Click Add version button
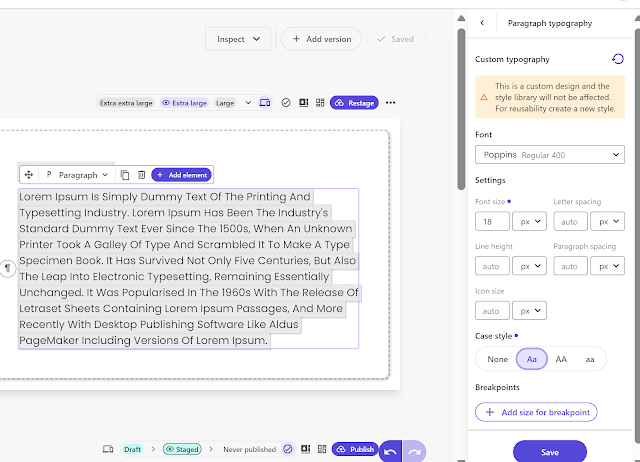The height and width of the screenshot is (462, 640). click(321, 39)
